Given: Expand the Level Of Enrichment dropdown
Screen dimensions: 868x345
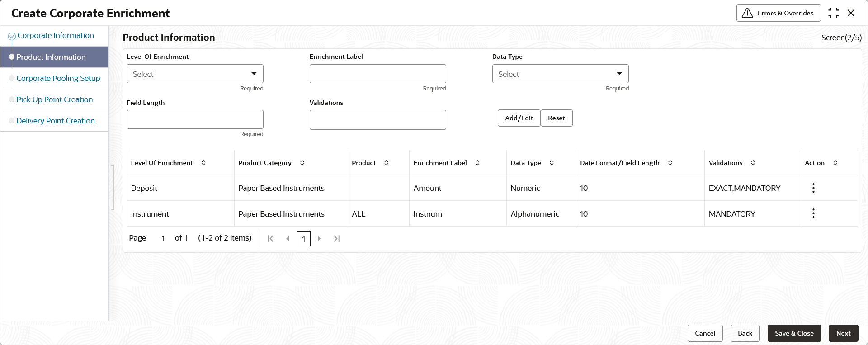Looking at the screenshot, I should click(195, 74).
